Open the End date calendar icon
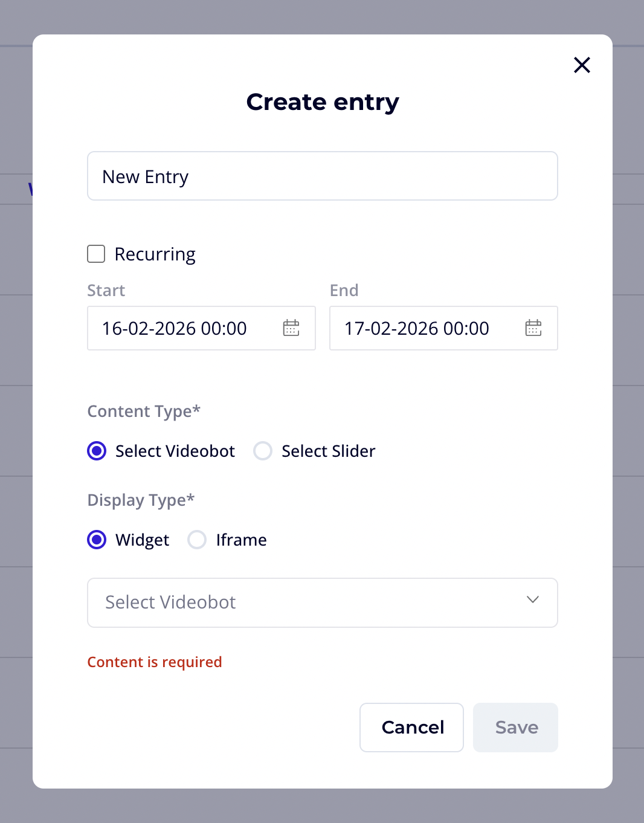The image size is (644, 823). pos(533,328)
